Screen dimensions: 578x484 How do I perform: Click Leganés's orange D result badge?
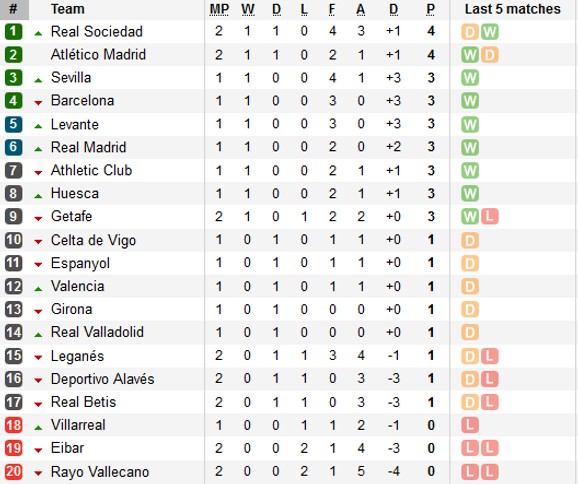(470, 356)
